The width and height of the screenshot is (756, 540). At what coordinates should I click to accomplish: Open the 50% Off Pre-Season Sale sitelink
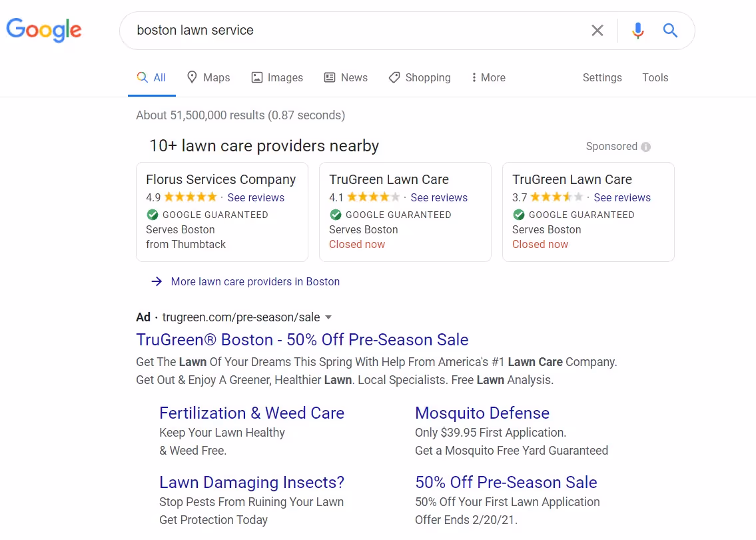coord(506,483)
